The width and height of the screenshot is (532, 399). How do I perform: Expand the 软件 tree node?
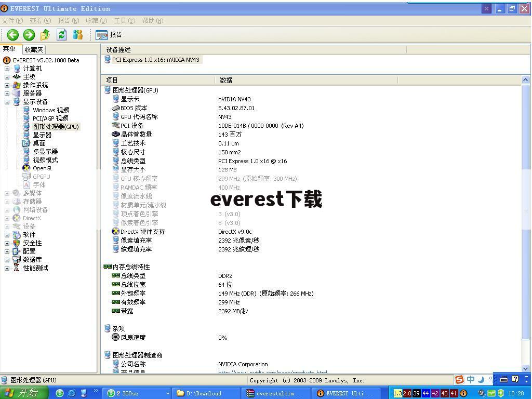pyautogui.click(x=7, y=235)
